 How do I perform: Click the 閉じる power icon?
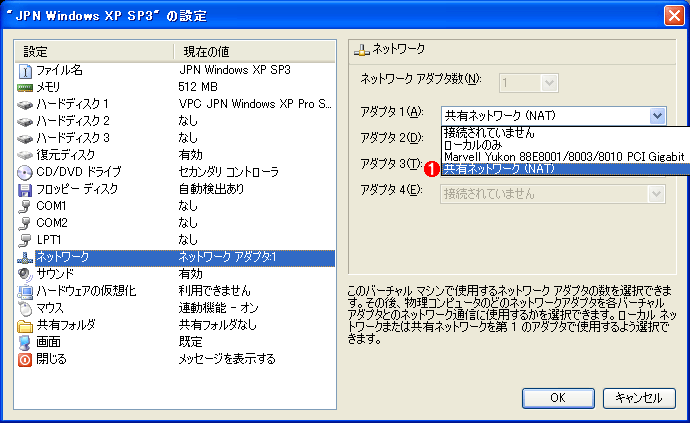coord(25,360)
